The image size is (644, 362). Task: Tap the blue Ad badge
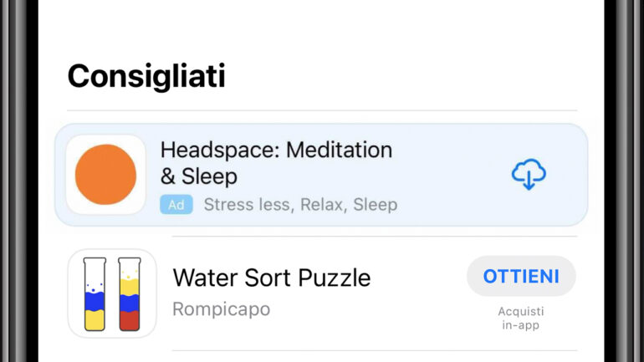(x=176, y=204)
